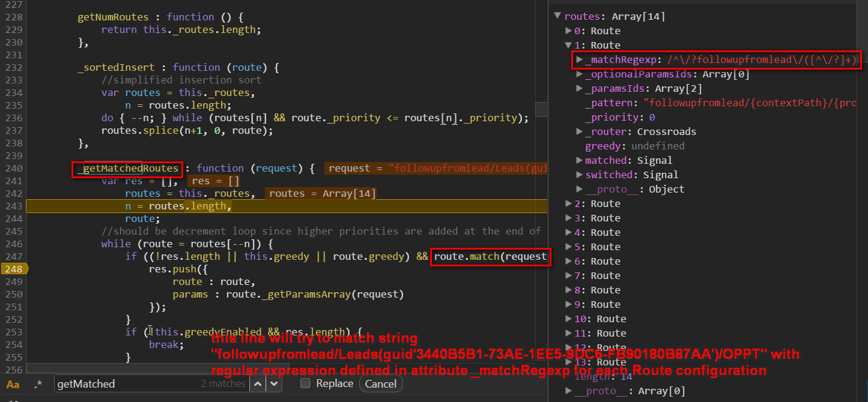The width and height of the screenshot is (868, 402).
Task: Collapse the 1: Route entry
Action: (x=569, y=46)
